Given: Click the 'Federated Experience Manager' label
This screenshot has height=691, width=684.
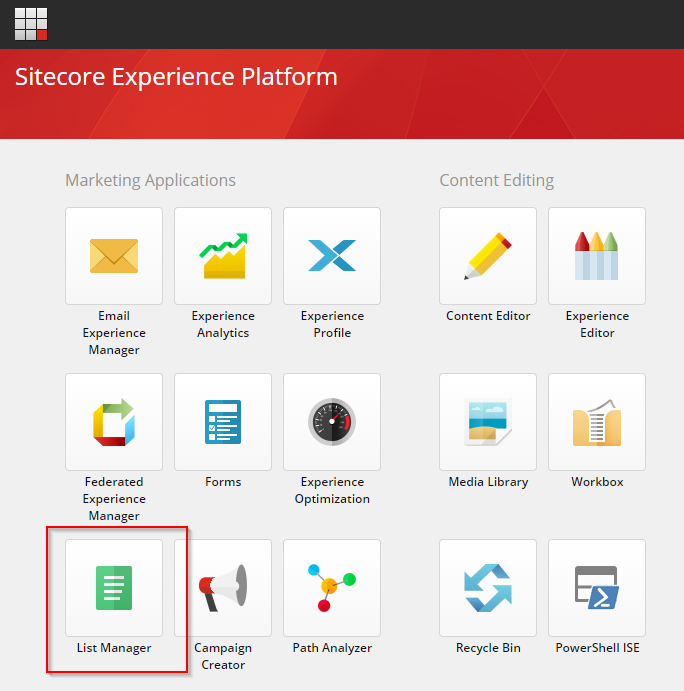Looking at the screenshot, I should click(114, 498).
